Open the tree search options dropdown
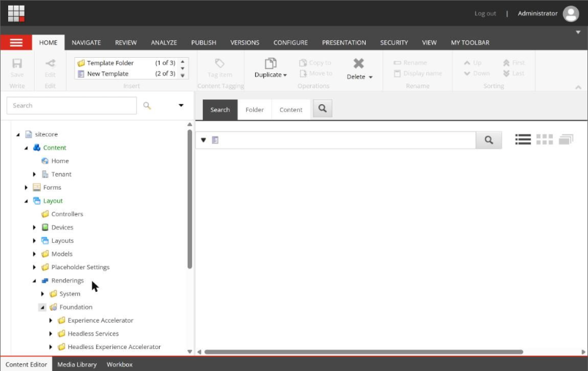 coord(181,105)
